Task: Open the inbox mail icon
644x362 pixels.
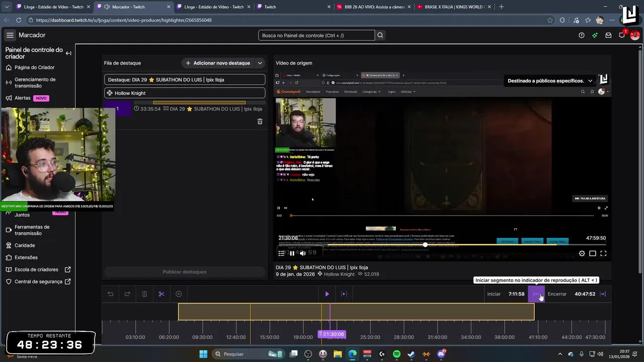Action: (608, 35)
